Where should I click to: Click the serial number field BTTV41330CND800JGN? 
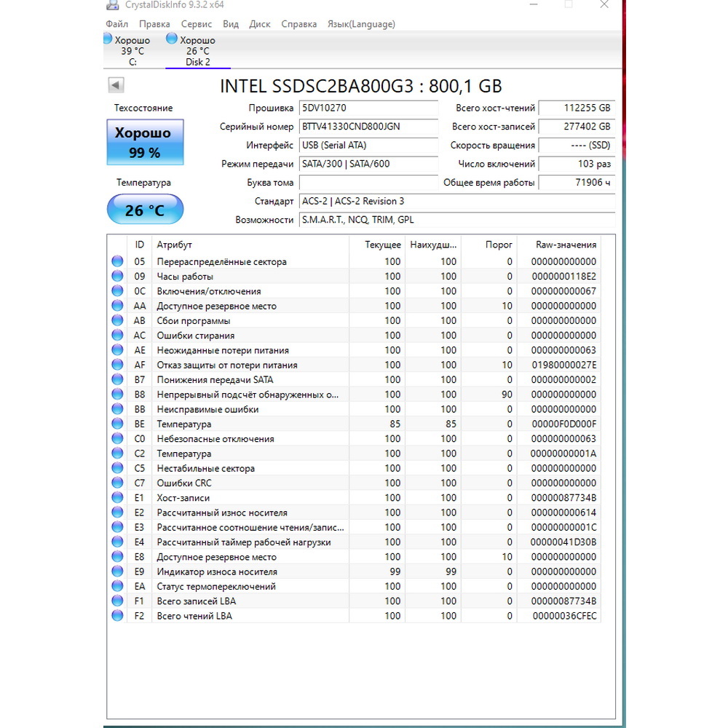(x=368, y=127)
